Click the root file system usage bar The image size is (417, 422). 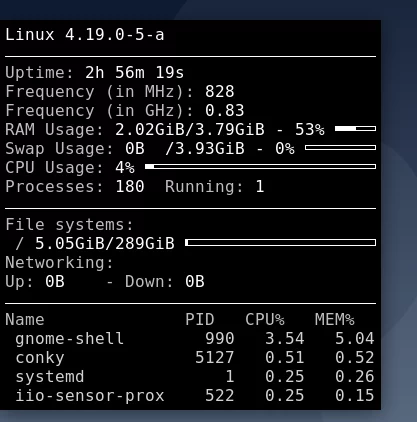tap(280, 243)
